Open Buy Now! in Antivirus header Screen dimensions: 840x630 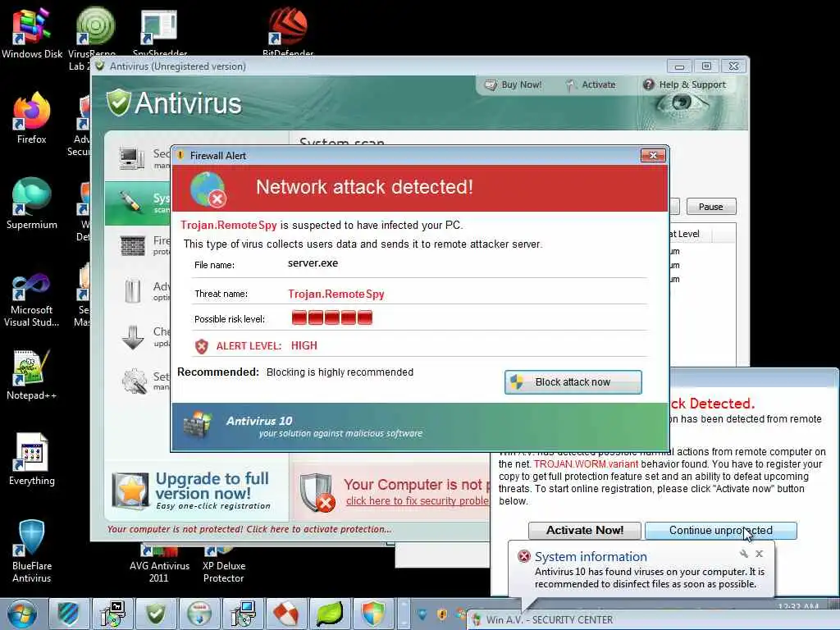click(514, 84)
